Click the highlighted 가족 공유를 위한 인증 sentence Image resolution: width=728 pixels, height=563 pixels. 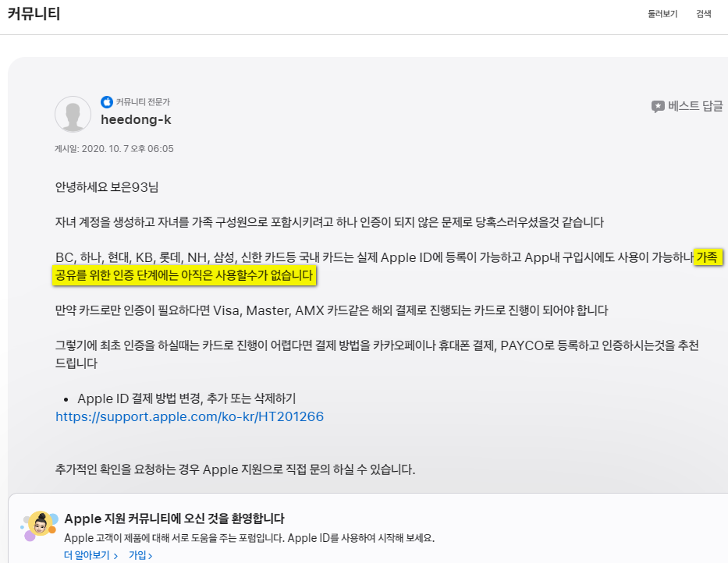tap(184, 275)
